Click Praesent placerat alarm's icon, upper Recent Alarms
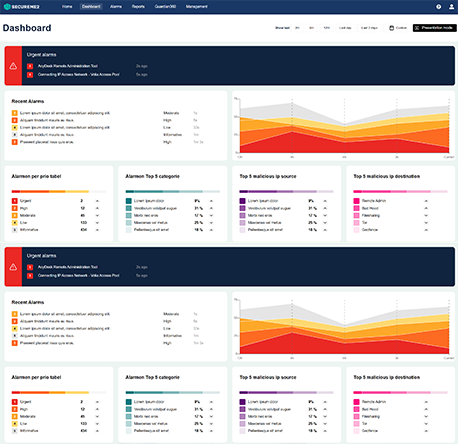This screenshot has height=444, width=458. click(15, 142)
